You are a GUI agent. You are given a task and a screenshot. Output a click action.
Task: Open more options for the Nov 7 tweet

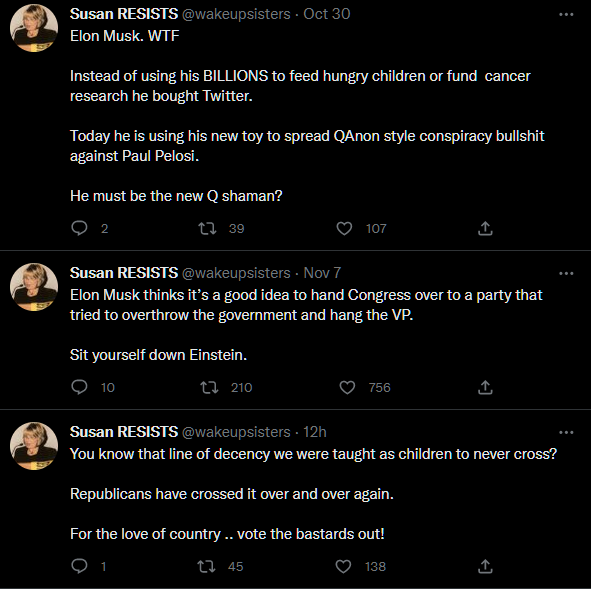566,273
